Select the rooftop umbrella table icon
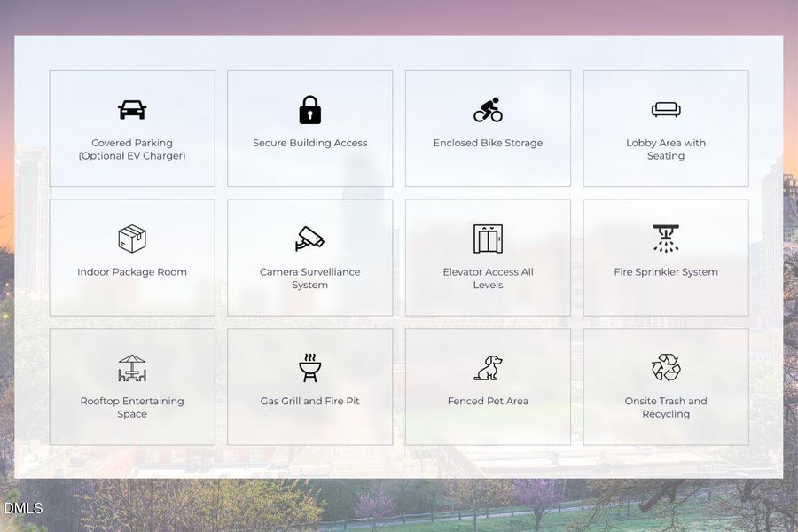This screenshot has height=532, width=798. click(132, 368)
